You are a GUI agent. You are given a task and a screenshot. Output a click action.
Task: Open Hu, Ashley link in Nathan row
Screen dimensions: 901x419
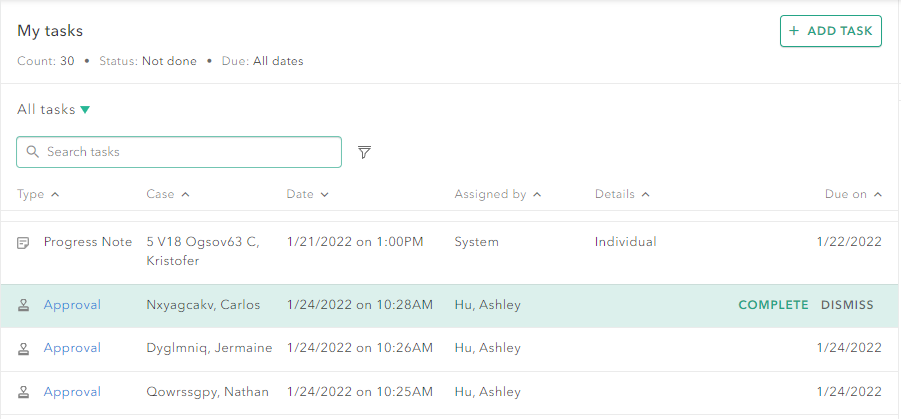487,392
